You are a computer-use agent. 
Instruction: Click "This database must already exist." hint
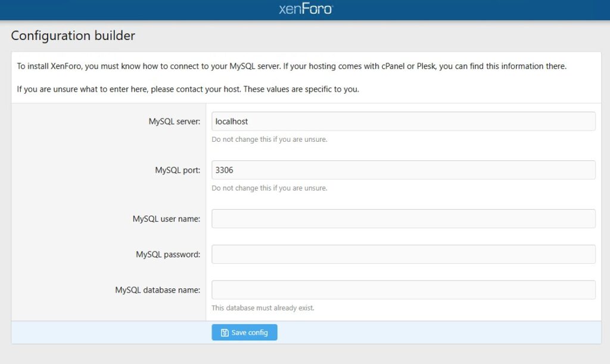(263, 308)
